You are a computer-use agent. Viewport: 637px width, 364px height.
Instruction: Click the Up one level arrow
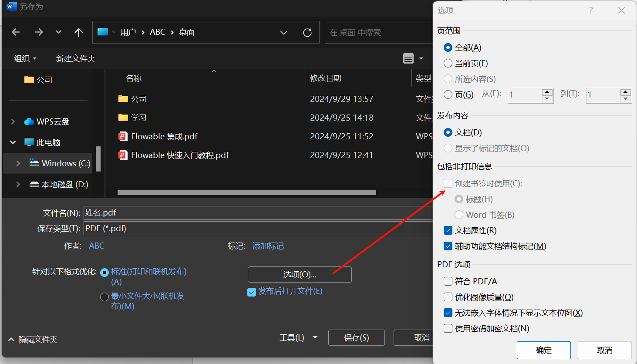(79, 32)
